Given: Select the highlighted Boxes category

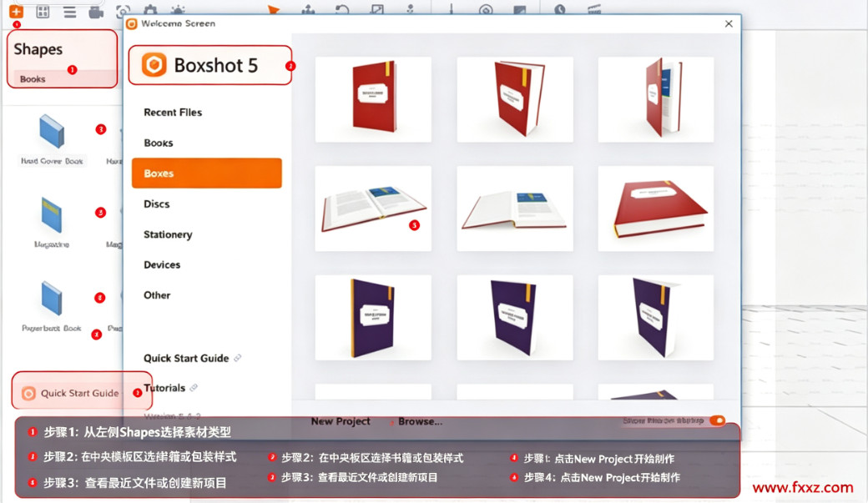Looking at the screenshot, I should point(206,174).
